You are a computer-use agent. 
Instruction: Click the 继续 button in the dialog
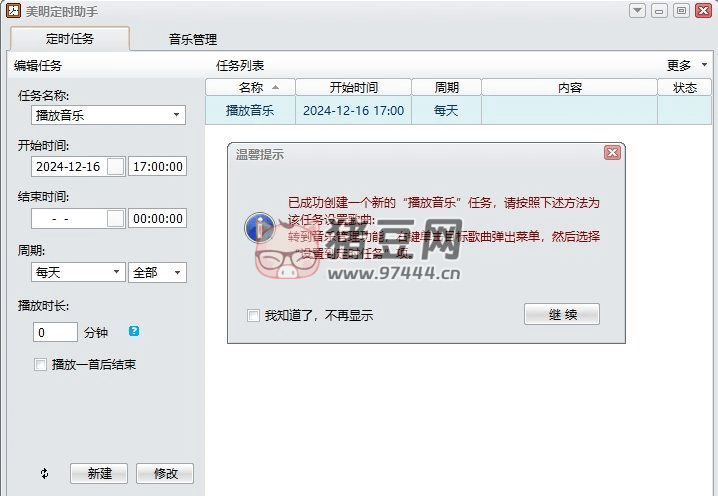pos(561,314)
